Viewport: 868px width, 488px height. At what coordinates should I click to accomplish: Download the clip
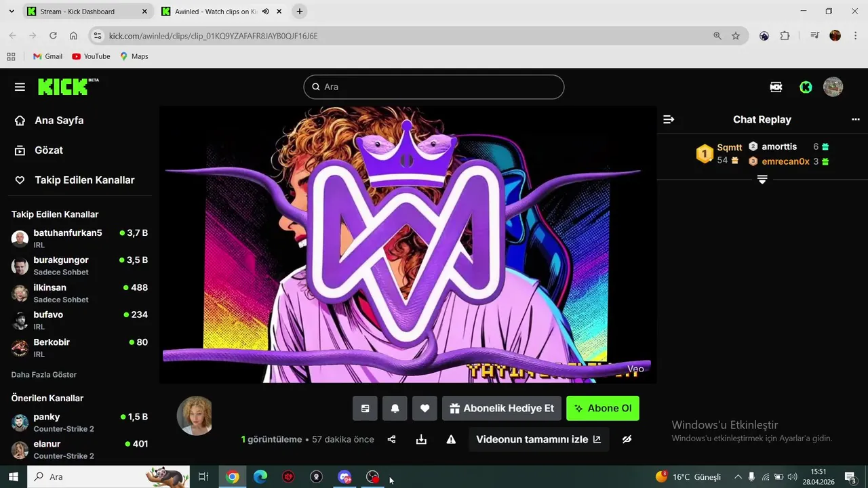pyautogui.click(x=421, y=439)
